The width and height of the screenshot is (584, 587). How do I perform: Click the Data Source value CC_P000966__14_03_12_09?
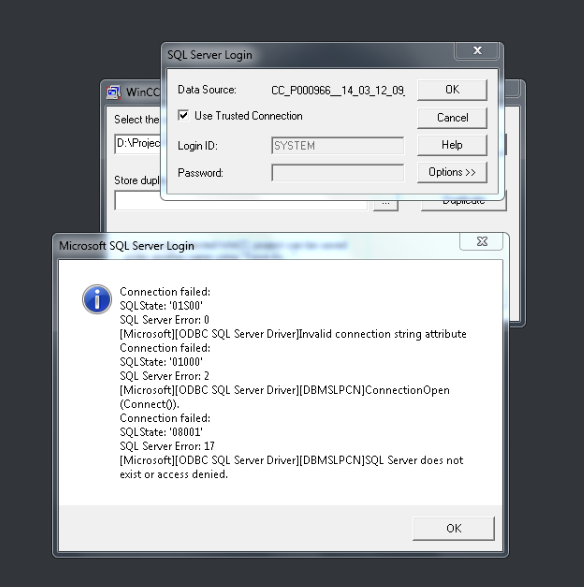click(338, 90)
